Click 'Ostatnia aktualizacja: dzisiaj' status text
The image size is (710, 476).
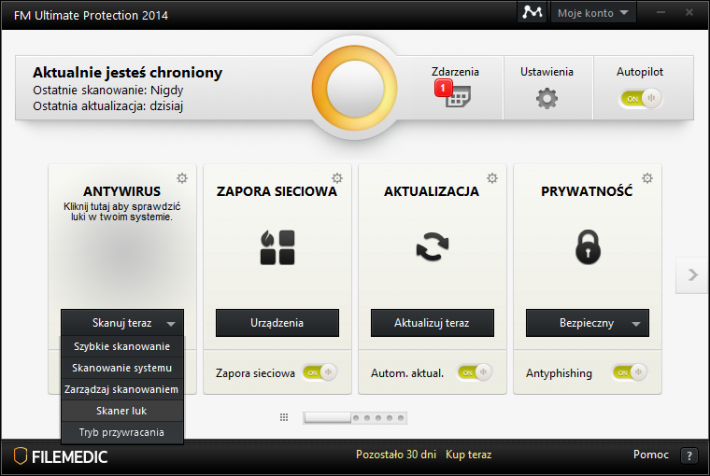pos(108,106)
